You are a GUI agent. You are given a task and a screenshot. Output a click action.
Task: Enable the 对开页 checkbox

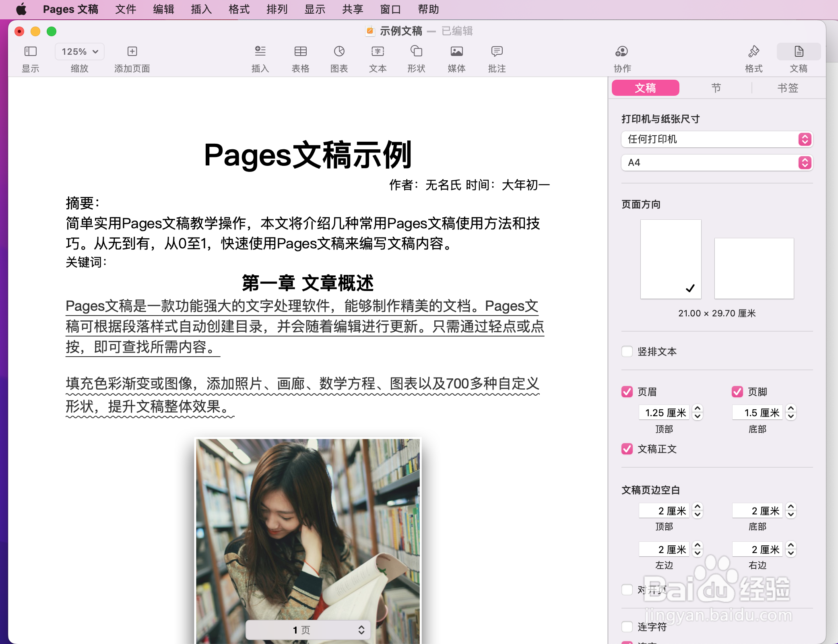(x=627, y=590)
